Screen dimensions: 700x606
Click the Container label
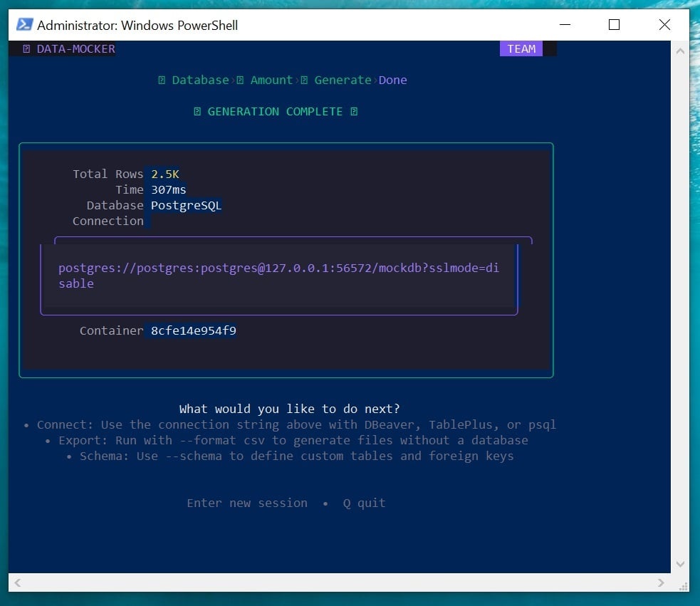point(112,330)
